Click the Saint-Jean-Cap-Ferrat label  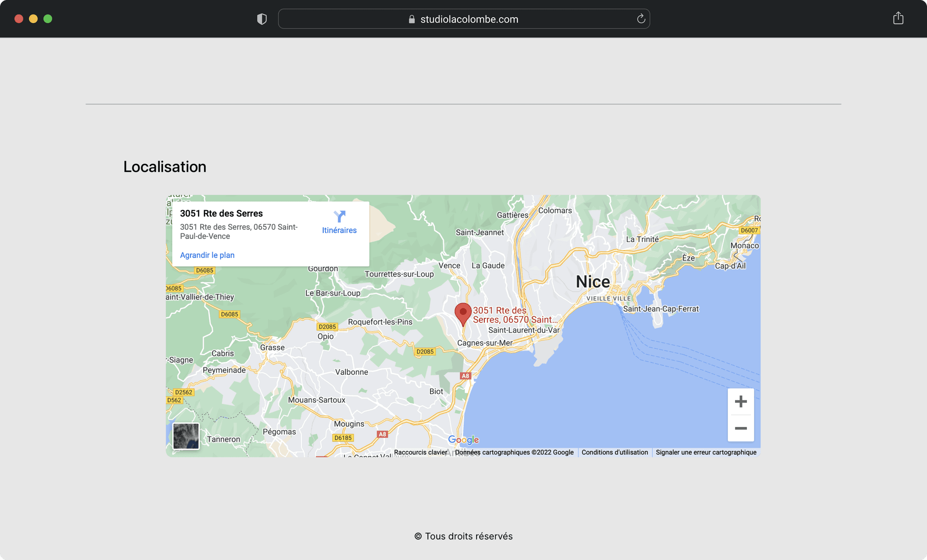661,309
